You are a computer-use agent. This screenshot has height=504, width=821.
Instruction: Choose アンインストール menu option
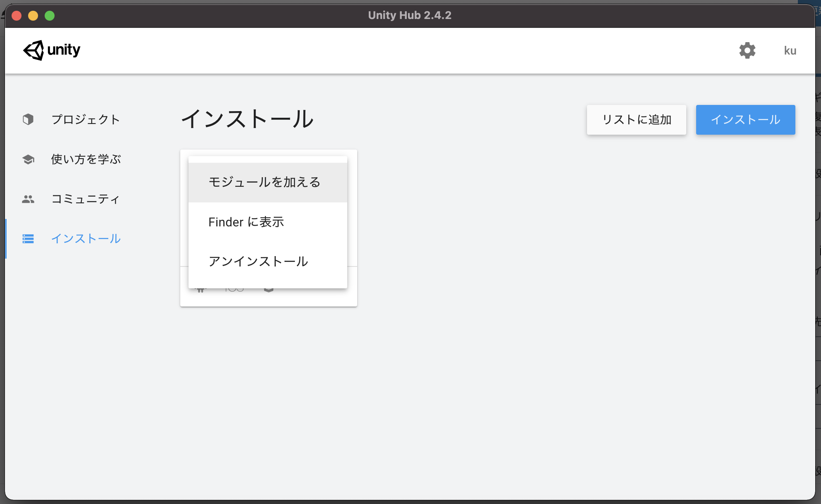tap(268, 262)
